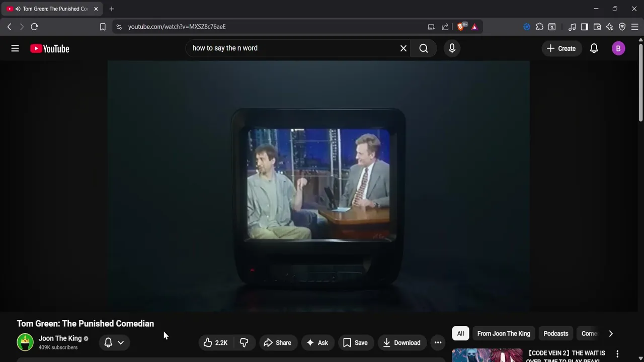This screenshot has width=644, height=362.
Task: Open more actions (three dots) under video
Action: tap(438, 343)
